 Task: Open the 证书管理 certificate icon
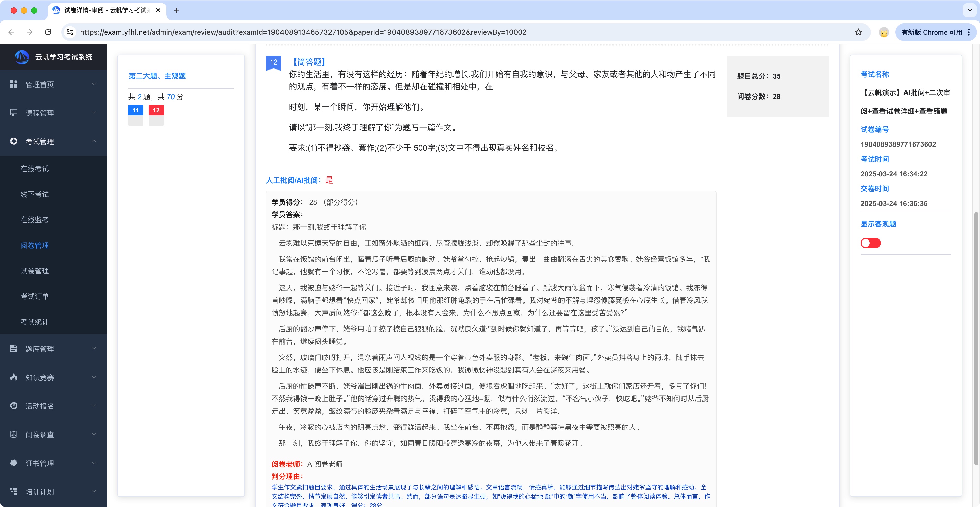coord(14,463)
